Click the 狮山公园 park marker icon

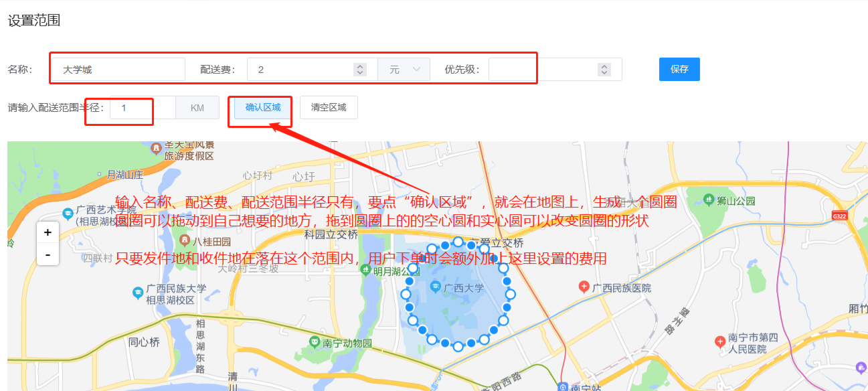click(709, 200)
